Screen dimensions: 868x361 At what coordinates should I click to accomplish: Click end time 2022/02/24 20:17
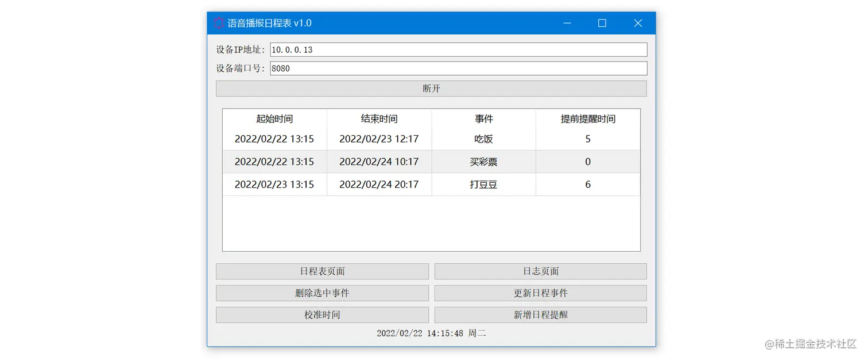pos(379,185)
